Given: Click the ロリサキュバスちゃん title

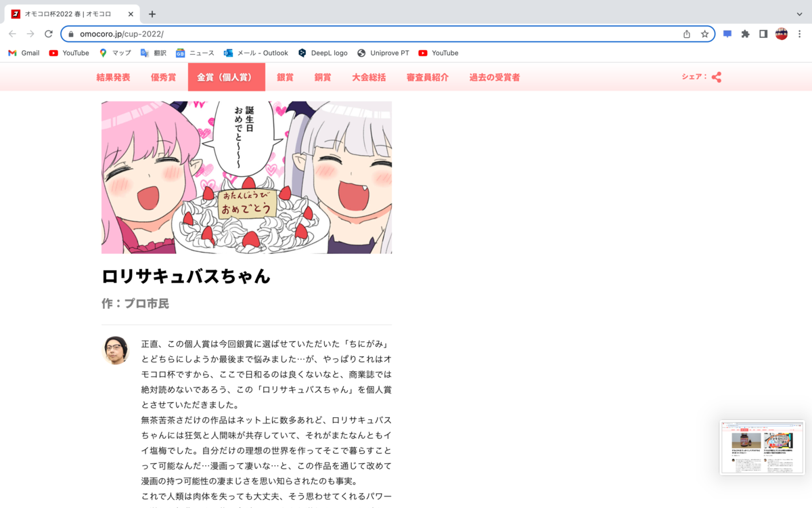Looking at the screenshot, I should [x=186, y=276].
